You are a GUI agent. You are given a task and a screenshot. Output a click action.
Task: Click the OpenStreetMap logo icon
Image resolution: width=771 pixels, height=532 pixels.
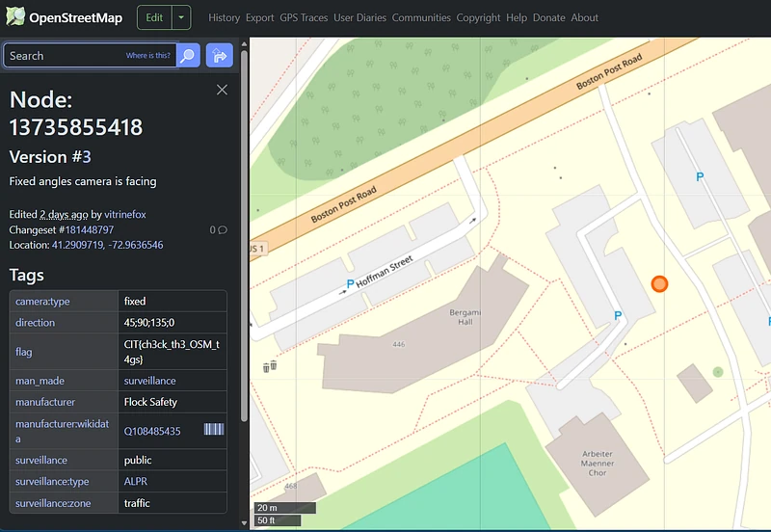(15, 16)
